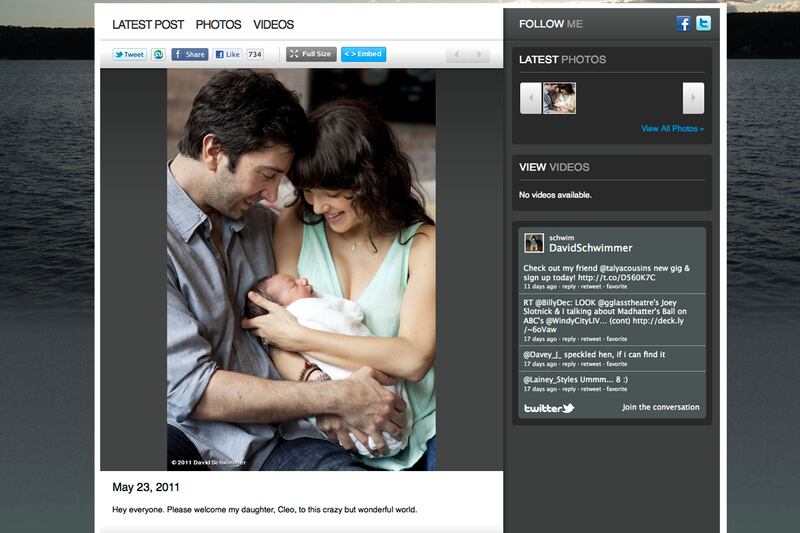Click the 734 like count
The image size is (800, 533).
click(255, 54)
